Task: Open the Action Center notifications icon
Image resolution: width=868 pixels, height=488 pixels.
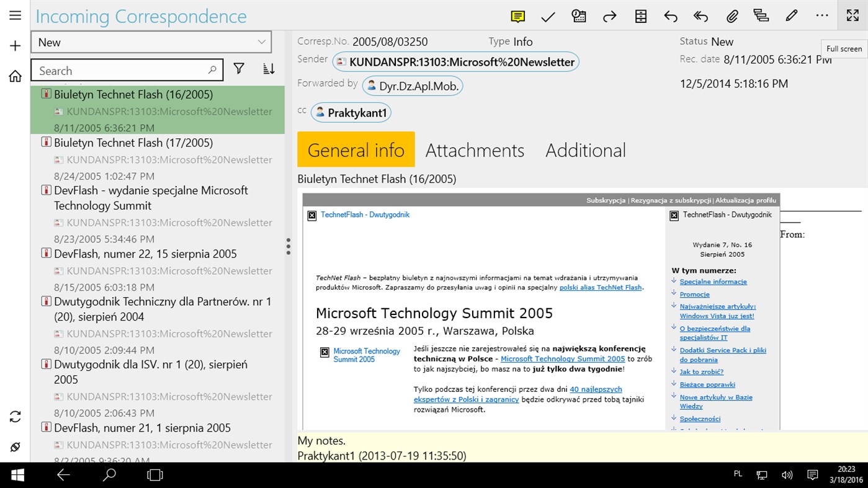Action: (x=812, y=475)
